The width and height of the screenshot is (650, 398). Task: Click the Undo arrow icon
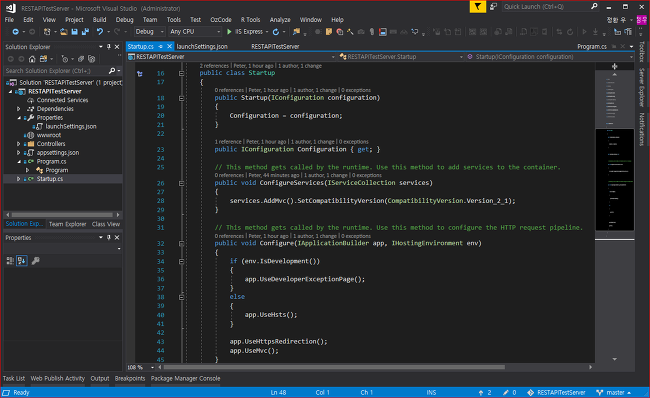tap(100, 32)
